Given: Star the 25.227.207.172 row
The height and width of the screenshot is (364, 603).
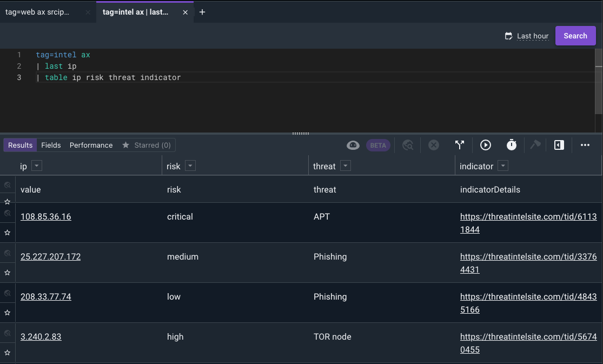Looking at the screenshot, I should click(8, 273).
